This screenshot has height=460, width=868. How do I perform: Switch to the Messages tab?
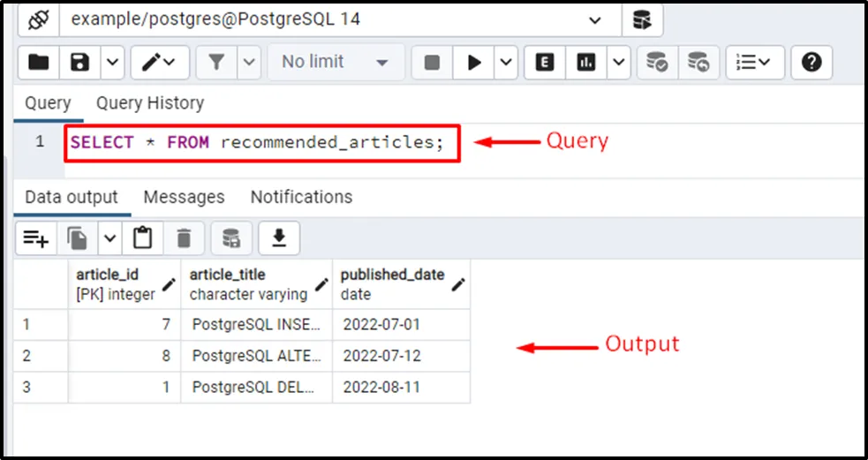coord(184,197)
